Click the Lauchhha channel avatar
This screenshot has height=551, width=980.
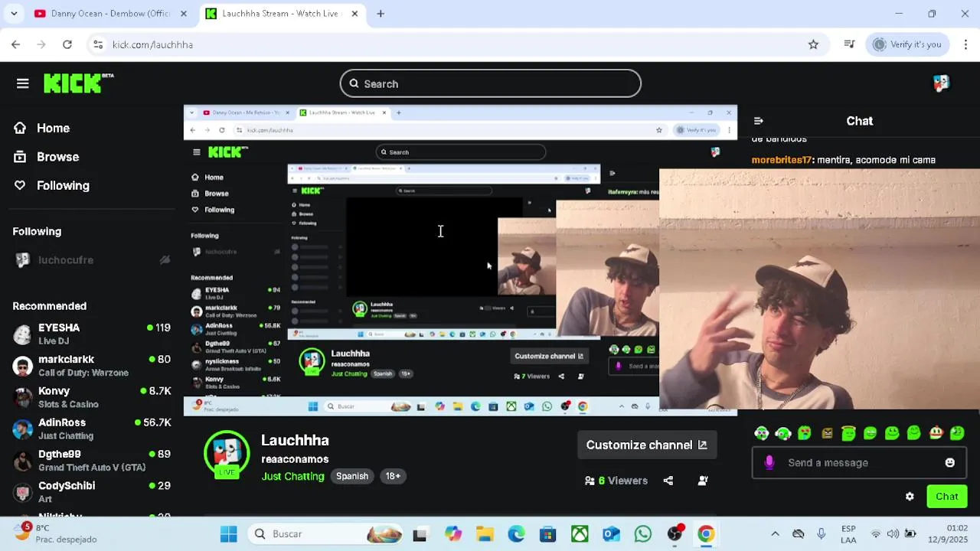pyautogui.click(x=227, y=455)
